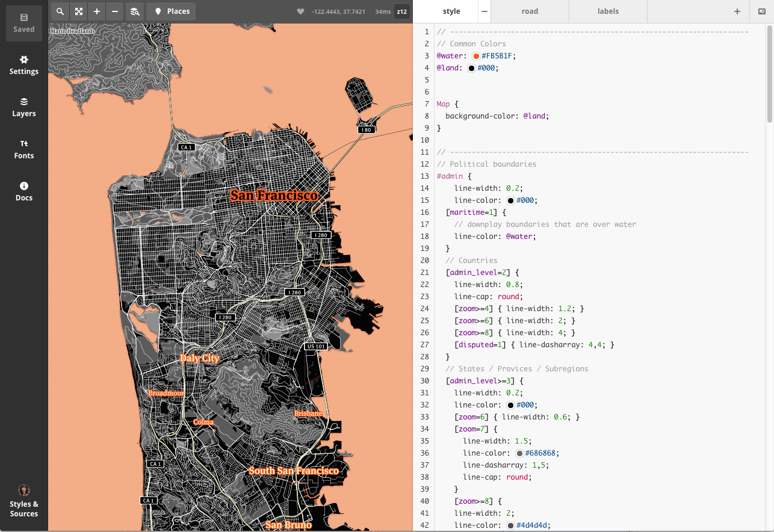This screenshot has height=532, width=774.
Task: Click the search magnifier icon in map toolbar
Action: [60, 11]
